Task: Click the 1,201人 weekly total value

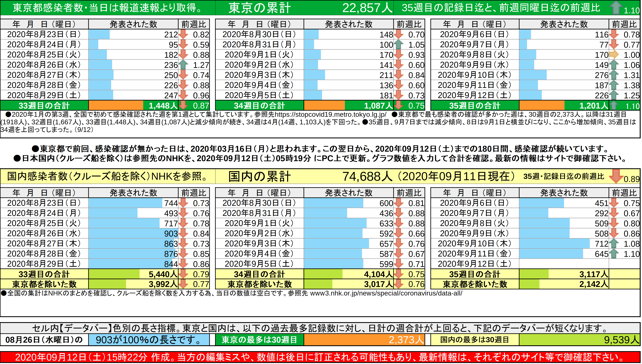Action: pos(594,105)
